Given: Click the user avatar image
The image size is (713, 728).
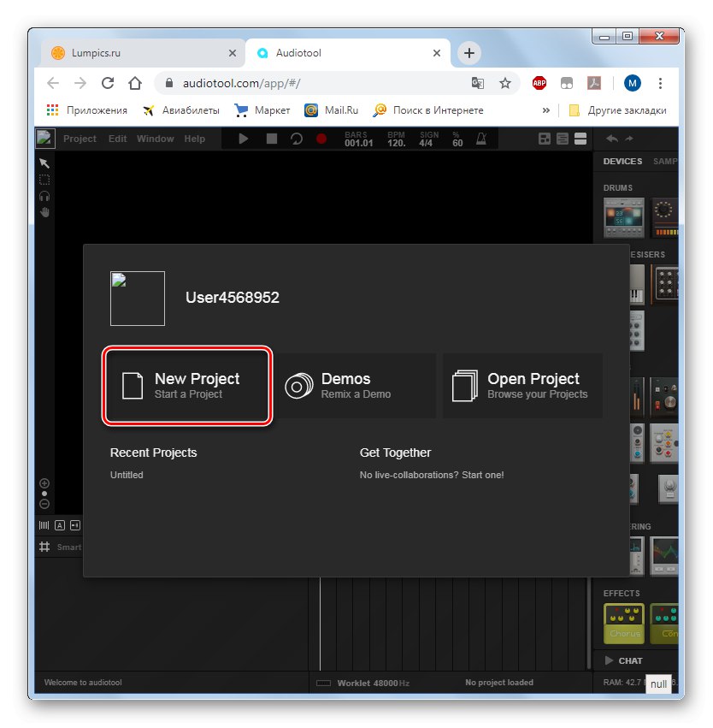Looking at the screenshot, I should (138, 298).
